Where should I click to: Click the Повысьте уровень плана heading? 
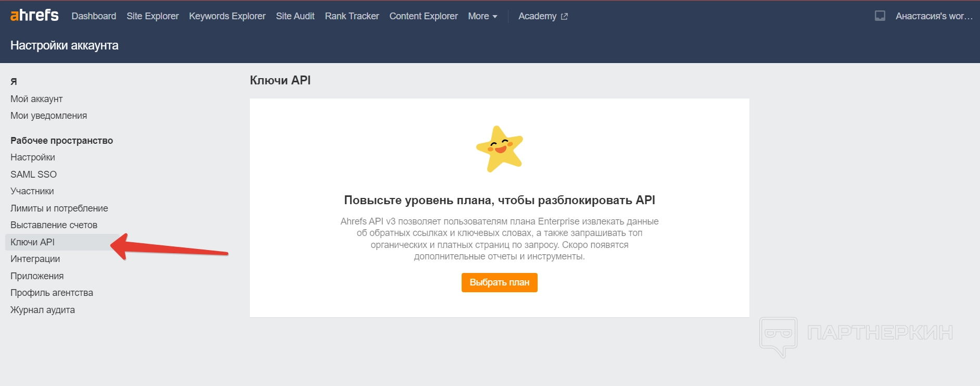(500, 200)
